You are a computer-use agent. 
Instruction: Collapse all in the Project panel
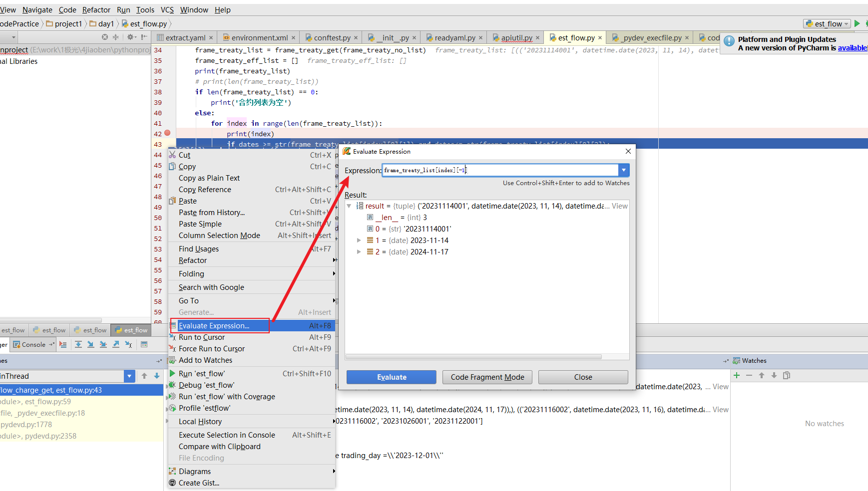[116, 37]
